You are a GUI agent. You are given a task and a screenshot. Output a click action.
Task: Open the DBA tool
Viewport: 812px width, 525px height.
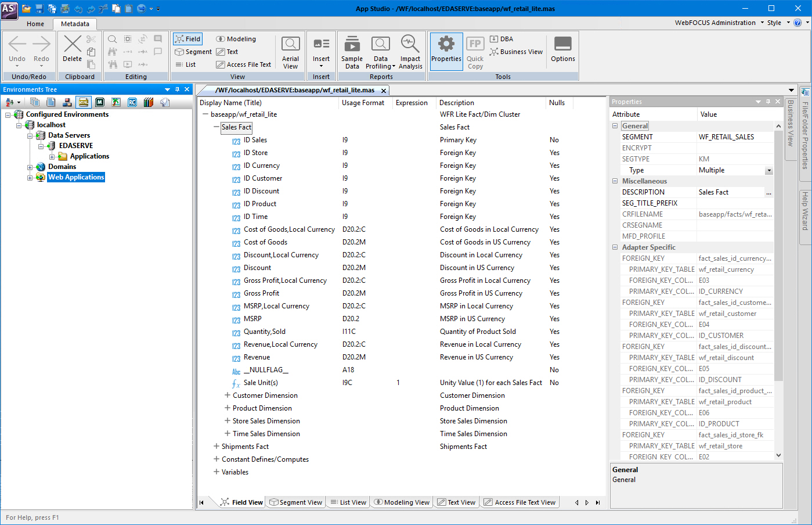pos(501,39)
